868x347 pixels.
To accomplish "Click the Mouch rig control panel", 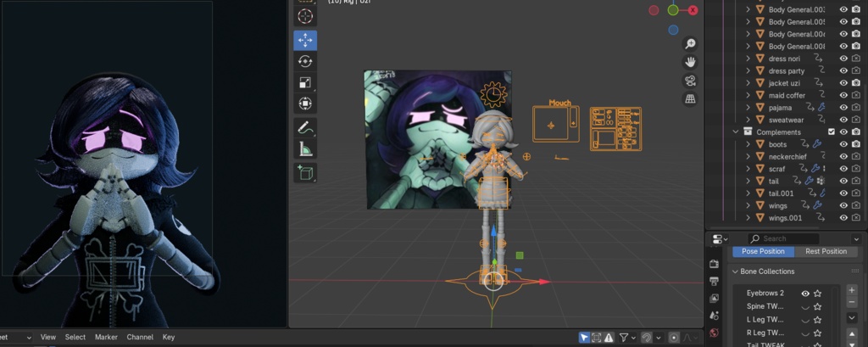I will (x=556, y=124).
